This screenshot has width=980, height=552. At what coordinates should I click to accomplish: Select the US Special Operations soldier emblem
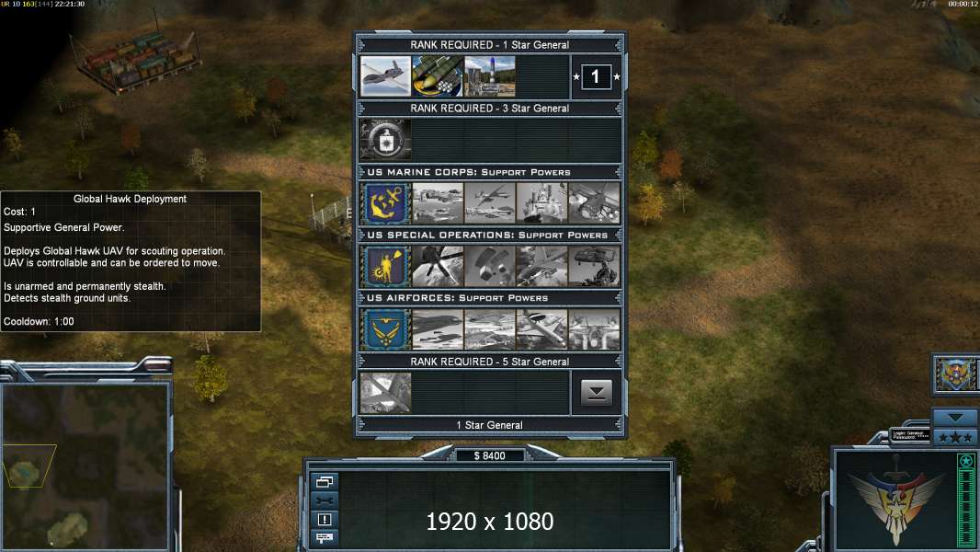pyautogui.click(x=385, y=266)
